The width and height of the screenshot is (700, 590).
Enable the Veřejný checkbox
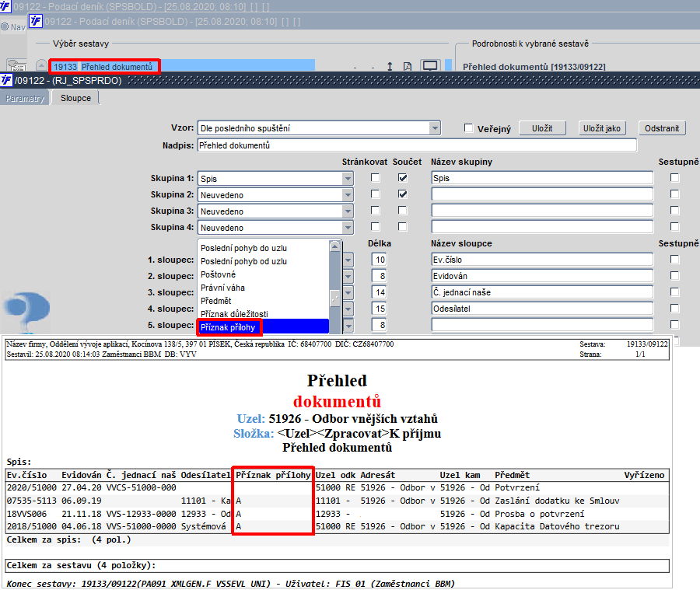pos(468,128)
